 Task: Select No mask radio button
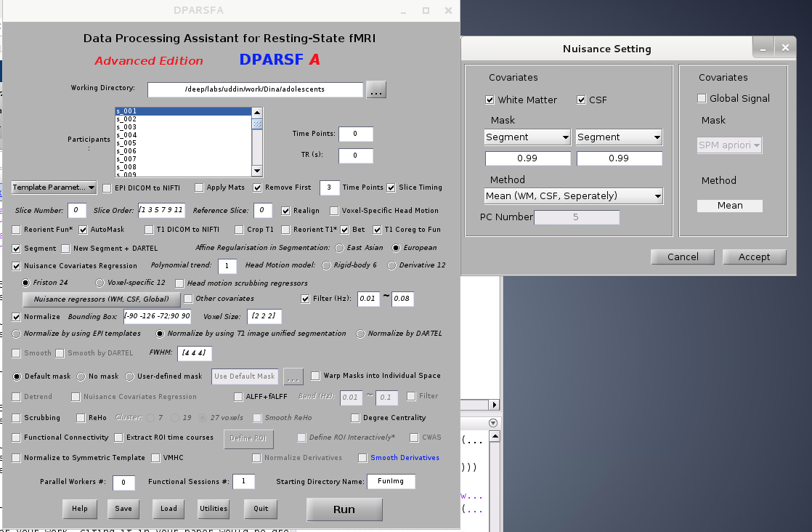pos(81,376)
